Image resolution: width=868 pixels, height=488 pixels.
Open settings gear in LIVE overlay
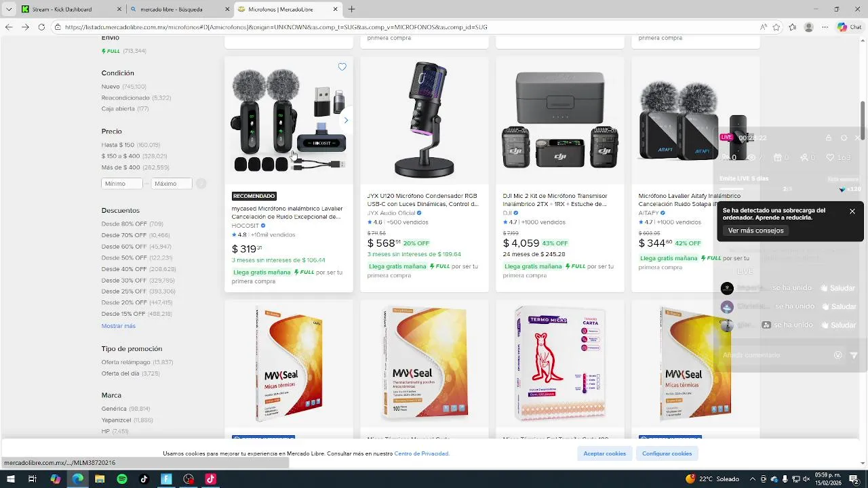point(844,138)
